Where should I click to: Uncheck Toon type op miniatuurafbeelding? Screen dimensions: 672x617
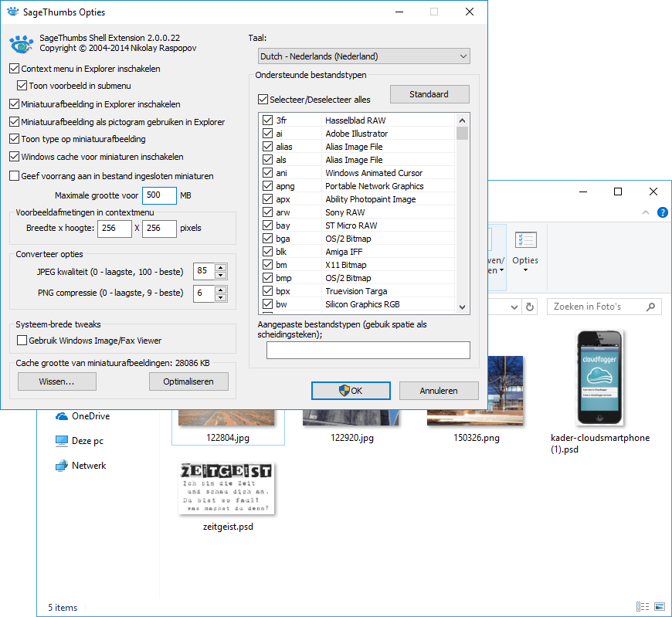(x=14, y=139)
